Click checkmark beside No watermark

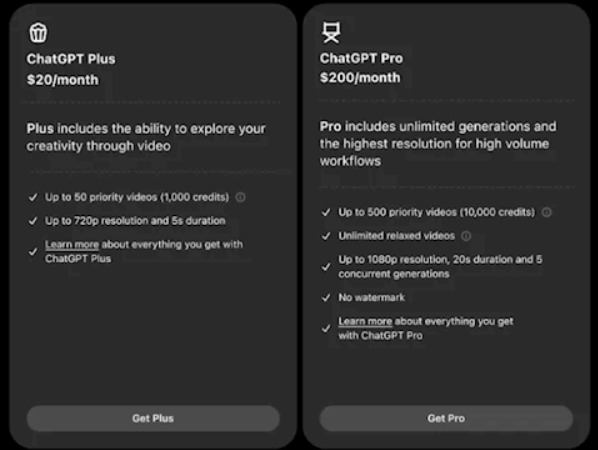pos(326,297)
